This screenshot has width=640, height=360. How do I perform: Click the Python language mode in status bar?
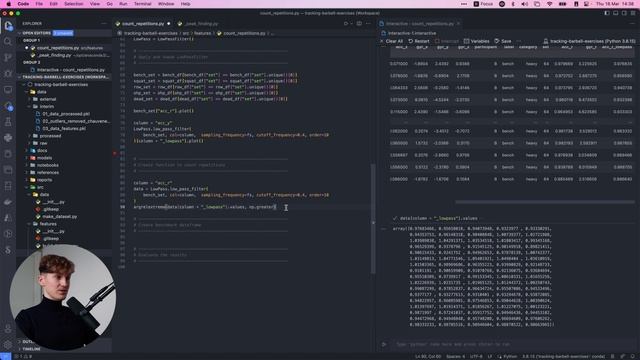pyautogui.click(x=510, y=357)
